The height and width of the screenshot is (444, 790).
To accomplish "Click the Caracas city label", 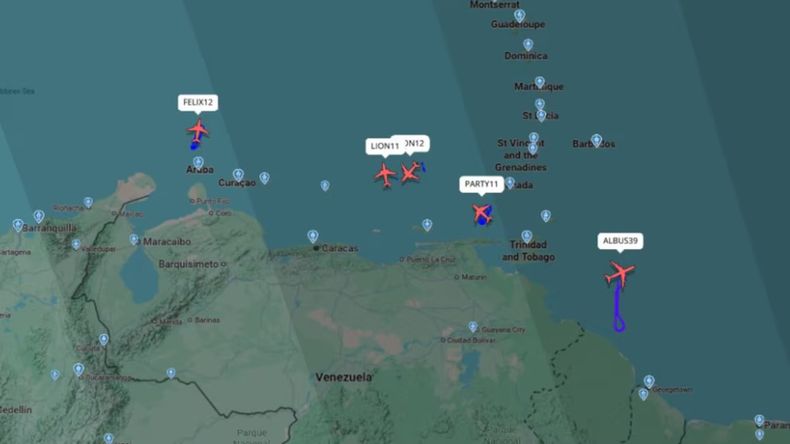I will (x=340, y=248).
